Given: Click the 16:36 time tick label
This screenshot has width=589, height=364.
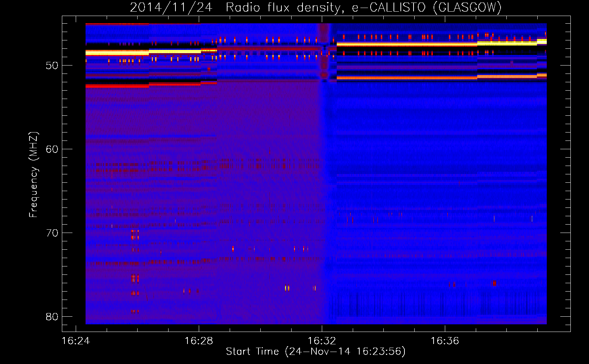Looking at the screenshot, I should pyautogui.click(x=445, y=341).
